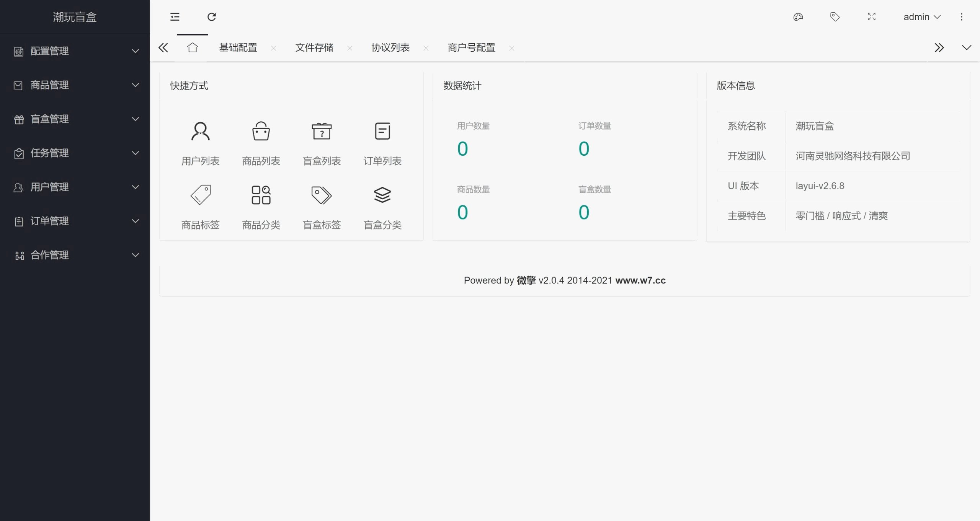Visit the www.w7.cc link in the footer
Screen dimensions: 980x521
640,280
